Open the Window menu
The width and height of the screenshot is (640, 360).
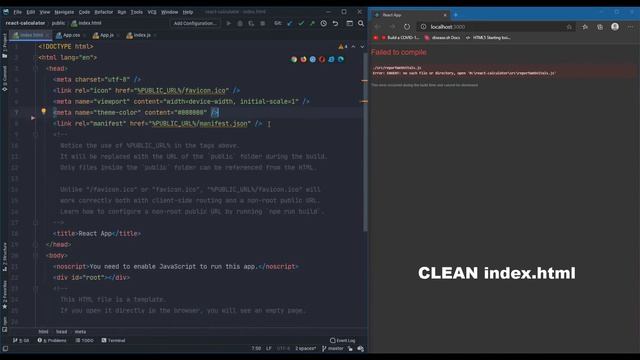pos(169,12)
